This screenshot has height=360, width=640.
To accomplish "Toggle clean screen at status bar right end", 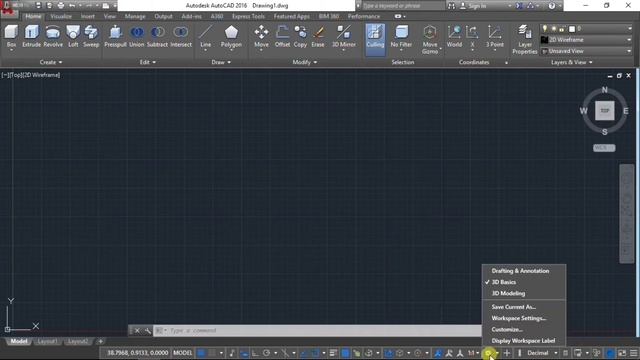I will pos(622,353).
